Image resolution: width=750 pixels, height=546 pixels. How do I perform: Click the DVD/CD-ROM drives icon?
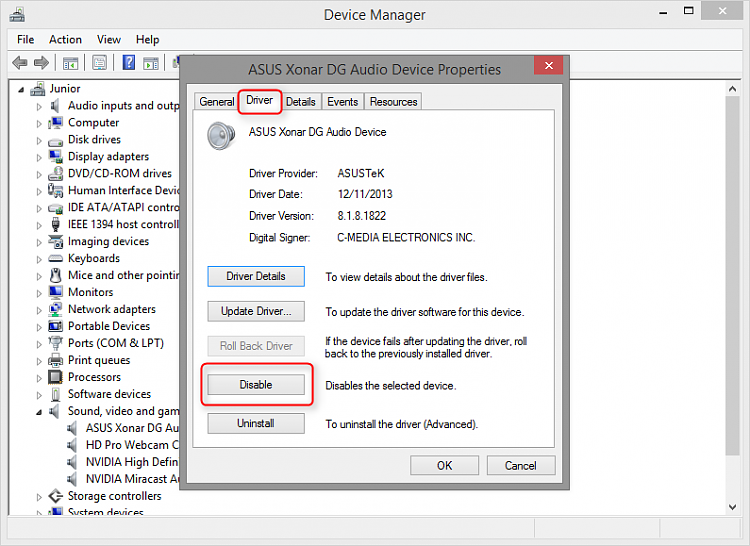click(55, 173)
